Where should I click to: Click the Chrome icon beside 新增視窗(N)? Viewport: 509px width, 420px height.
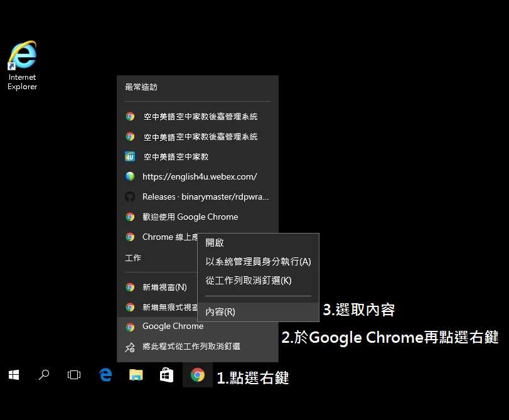click(x=130, y=287)
